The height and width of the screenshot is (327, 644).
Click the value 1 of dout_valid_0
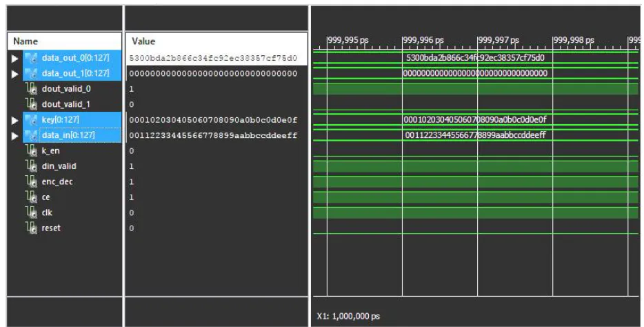132,89
